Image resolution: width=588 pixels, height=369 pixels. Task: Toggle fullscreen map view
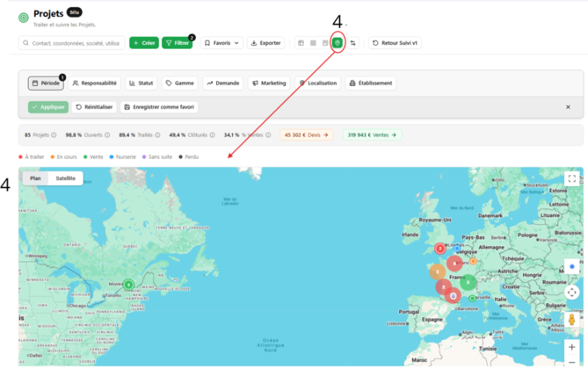(x=572, y=178)
